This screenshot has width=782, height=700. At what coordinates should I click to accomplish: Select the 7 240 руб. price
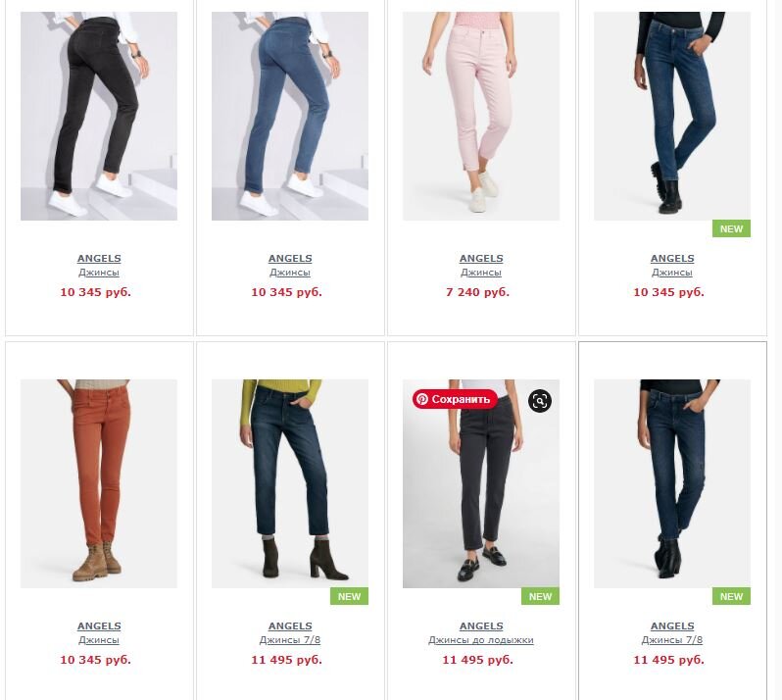[477, 292]
